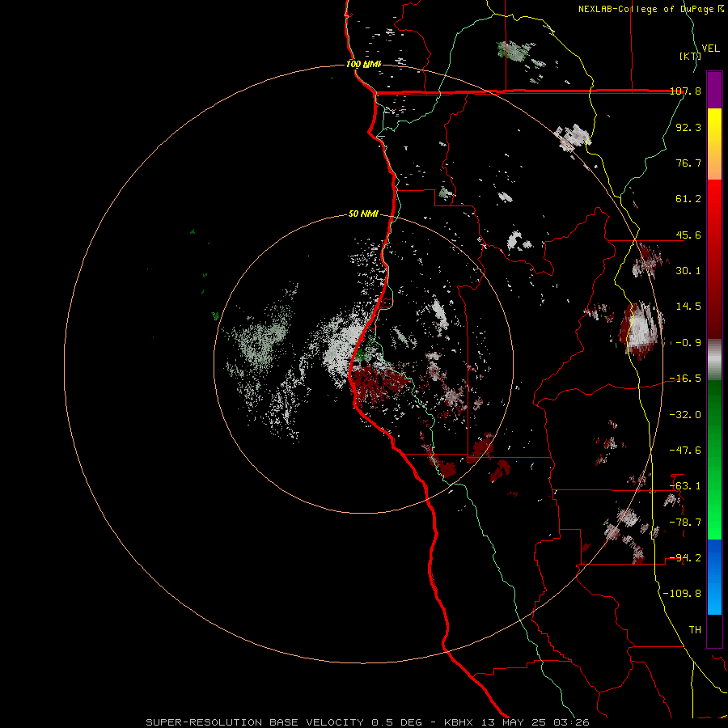Pick the blue segment of the velocity scale
Image resolution: width=728 pixels, height=728 pixels.
click(x=714, y=577)
